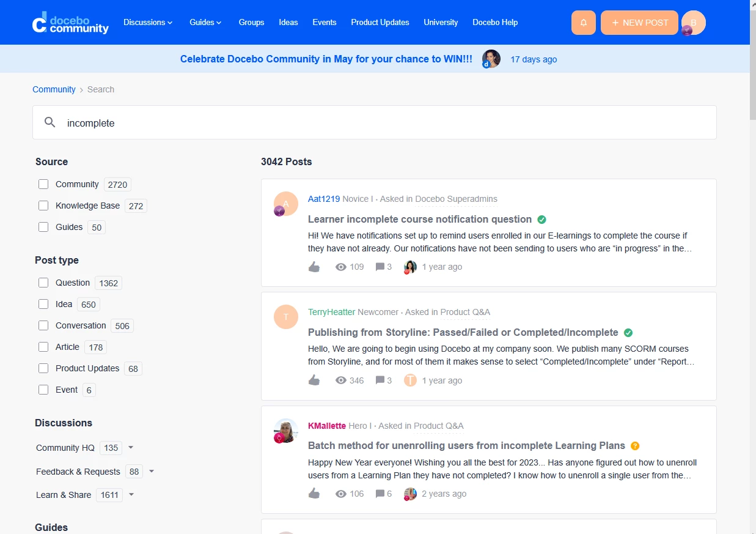Image resolution: width=756 pixels, height=534 pixels.
Task: Open the Docebo Community logo homepage
Action: pyautogui.click(x=70, y=23)
